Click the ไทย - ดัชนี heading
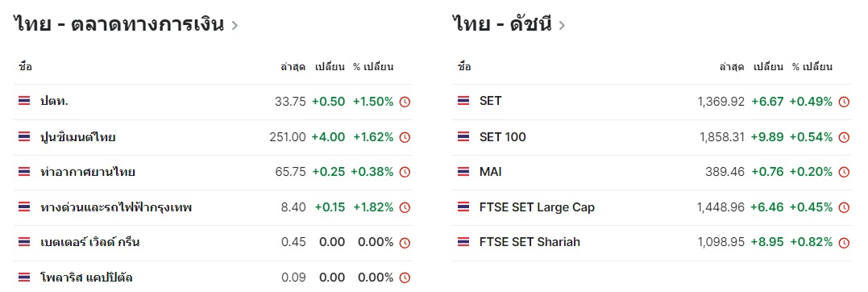Screen dimensions: 868x292 (502, 24)
